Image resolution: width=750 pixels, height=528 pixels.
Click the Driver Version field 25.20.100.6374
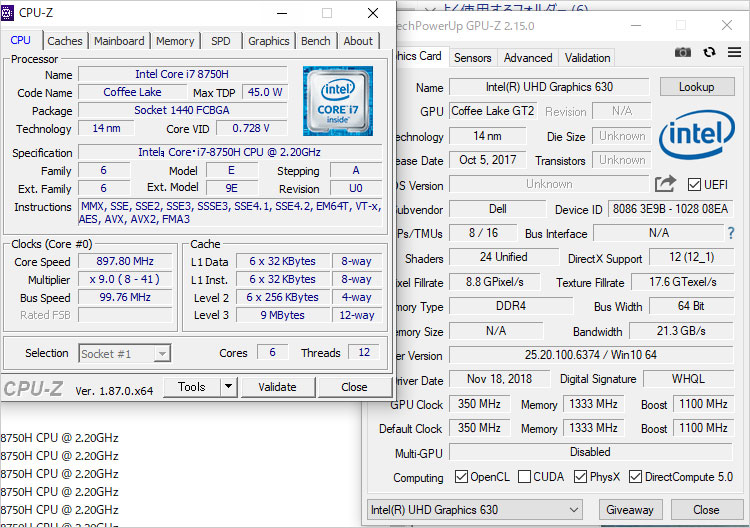pyautogui.click(x=590, y=355)
